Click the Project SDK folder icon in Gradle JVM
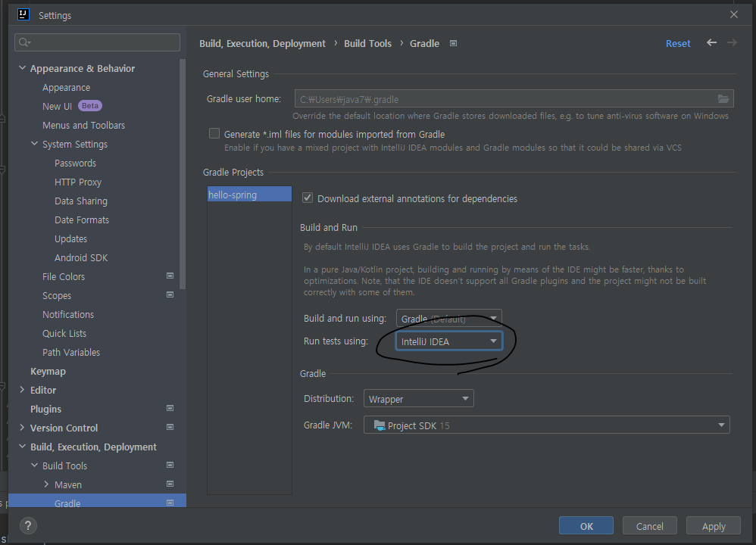756x545 pixels. pyautogui.click(x=380, y=425)
